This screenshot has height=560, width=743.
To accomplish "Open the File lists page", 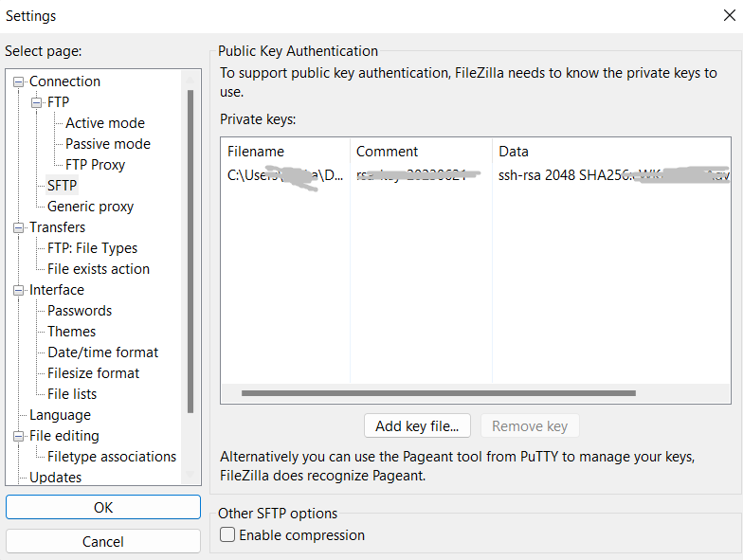I will (72, 394).
